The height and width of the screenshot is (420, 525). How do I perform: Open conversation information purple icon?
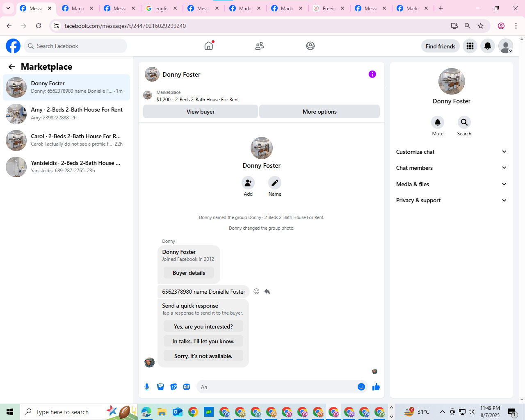click(372, 74)
